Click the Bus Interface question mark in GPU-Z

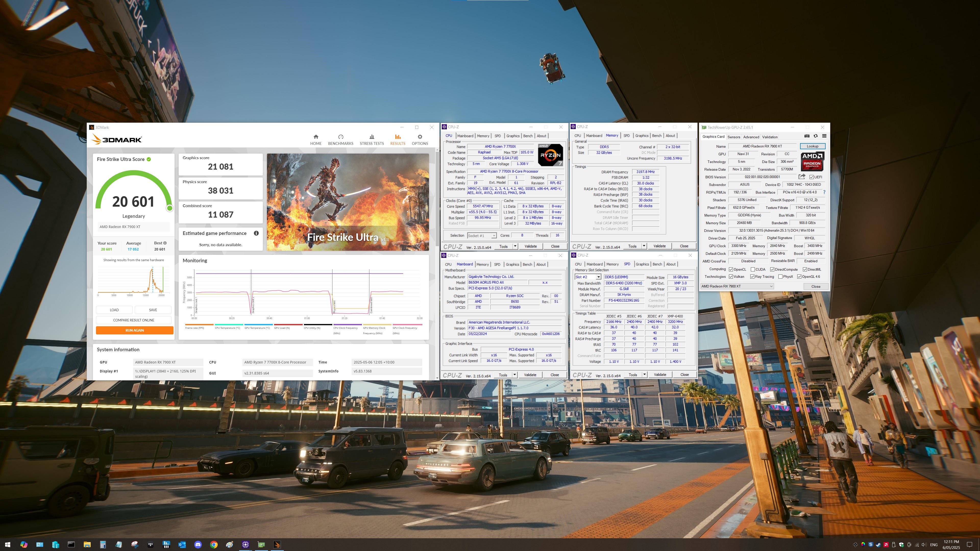[x=824, y=192]
